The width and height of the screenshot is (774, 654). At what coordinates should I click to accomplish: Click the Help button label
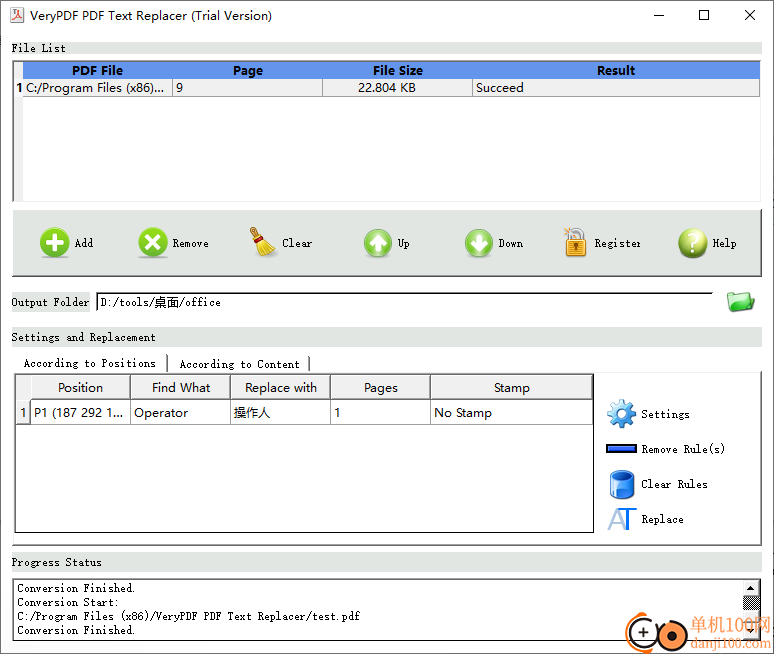pos(724,243)
